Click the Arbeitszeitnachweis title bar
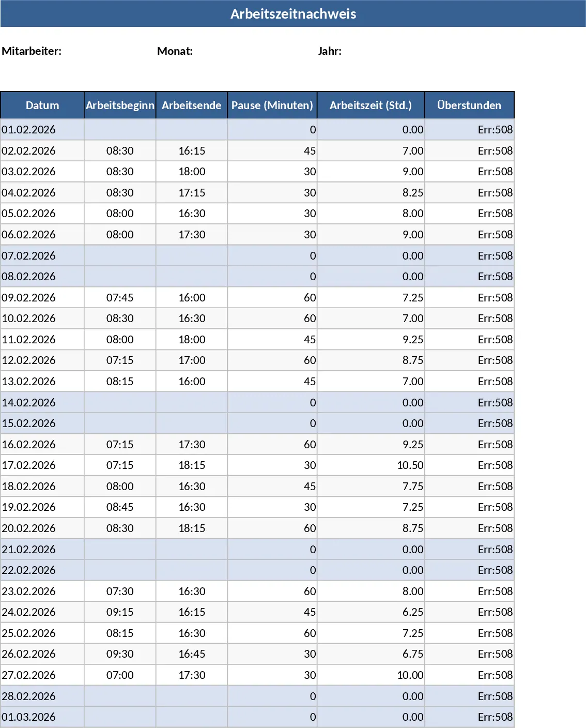586x728 pixels. (293, 14)
